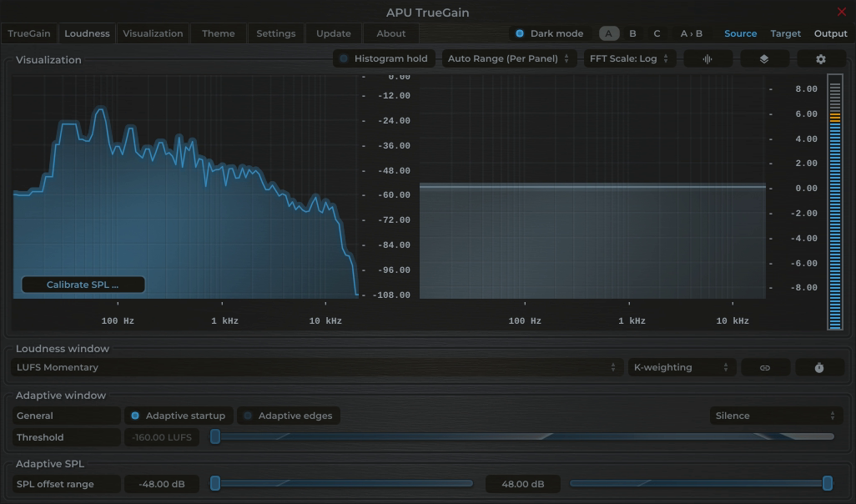Copy preset with A › B button
Screen dimensions: 856x504
coord(691,33)
